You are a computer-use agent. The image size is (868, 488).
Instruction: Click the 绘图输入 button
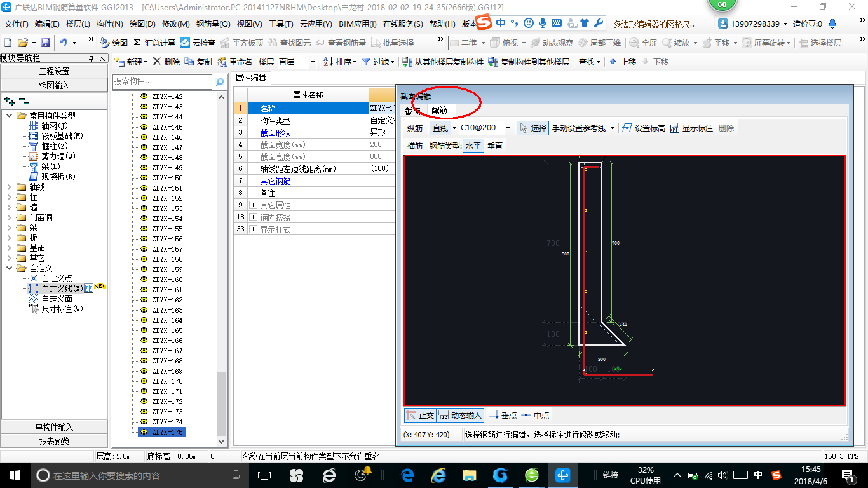(x=54, y=85)
